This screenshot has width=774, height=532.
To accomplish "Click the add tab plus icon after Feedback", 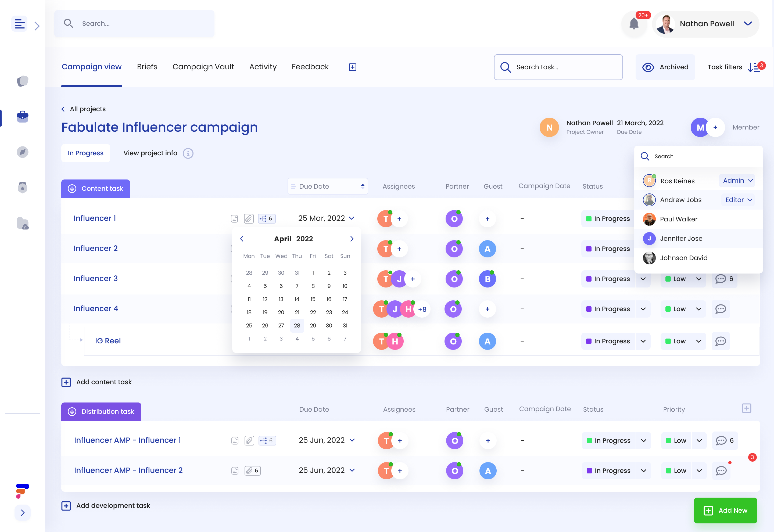I will pyautogui.click(x=352, y=67).
